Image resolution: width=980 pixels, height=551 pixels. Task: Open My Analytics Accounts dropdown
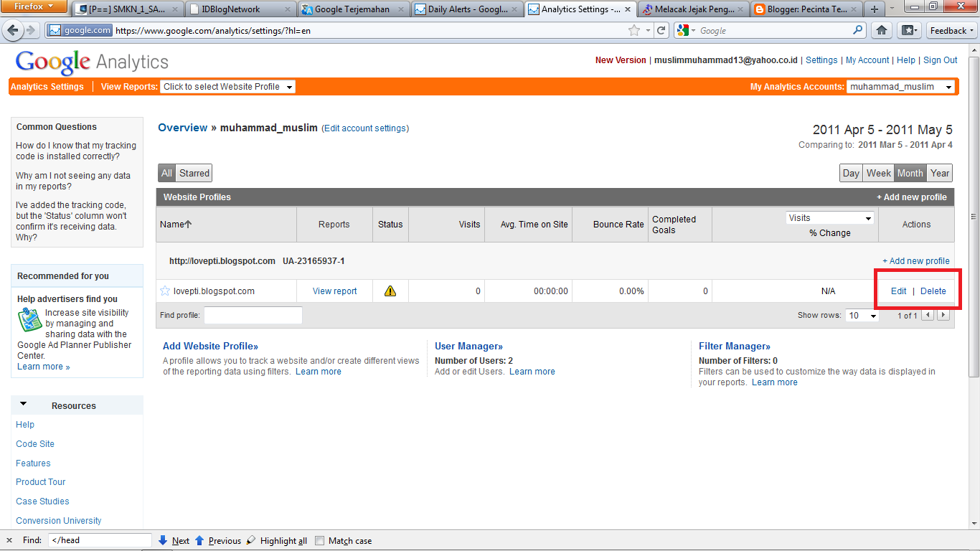point(901,87)
